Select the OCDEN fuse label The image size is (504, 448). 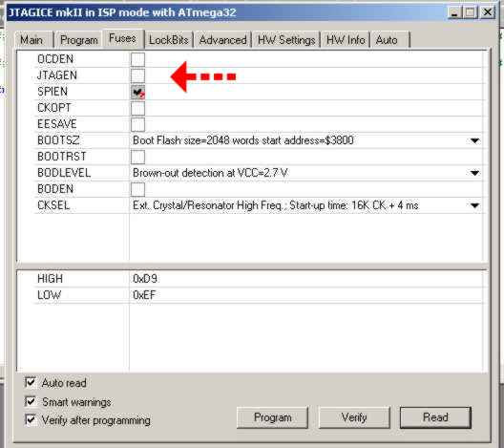tap(55, 59)
